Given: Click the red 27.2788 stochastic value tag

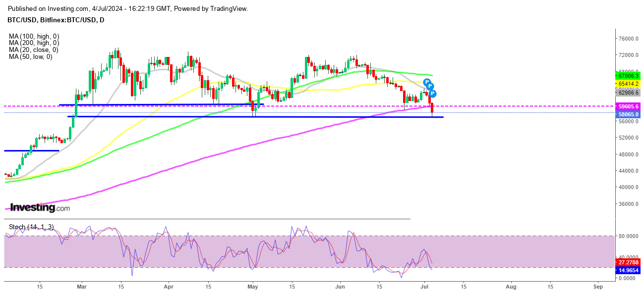Looking at the screenshot, I should [x=629, y=263].
